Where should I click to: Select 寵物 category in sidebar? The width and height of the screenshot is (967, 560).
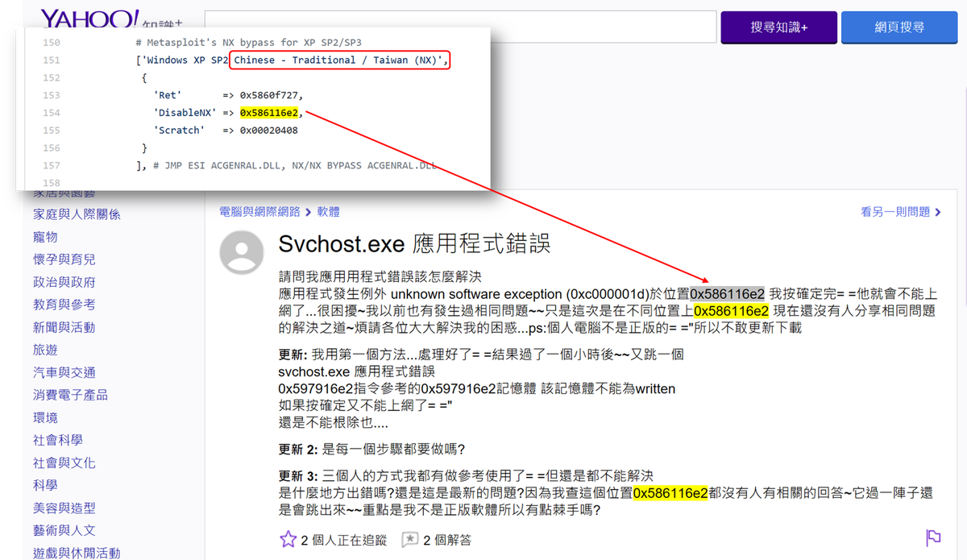click(x=45, y=237)
